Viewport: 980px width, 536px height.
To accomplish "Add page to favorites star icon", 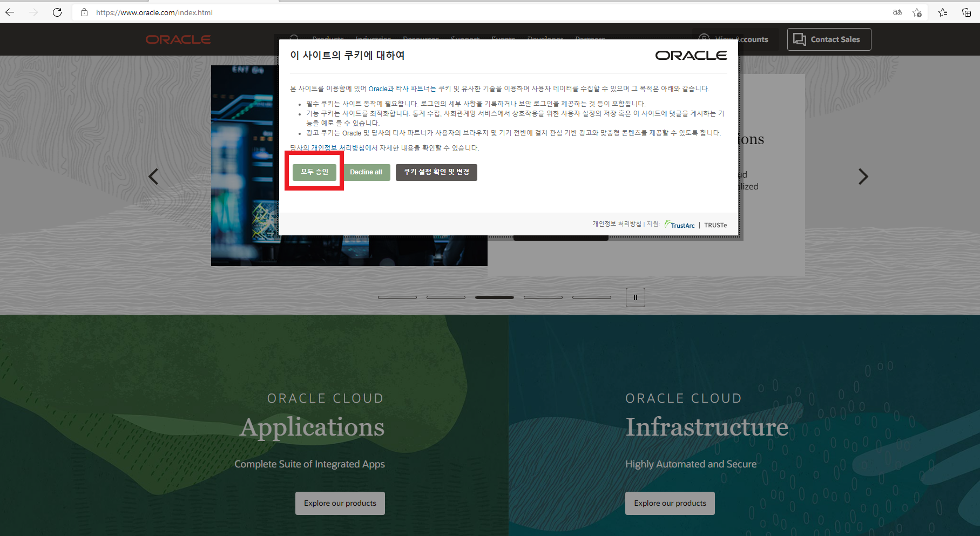I will tap(917, 12).
